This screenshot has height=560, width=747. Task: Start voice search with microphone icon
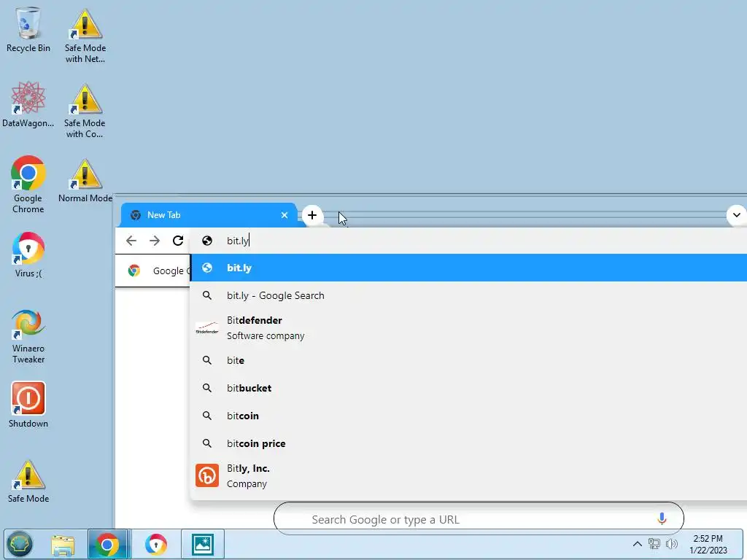pyautogui.click(x=662, y=518)
